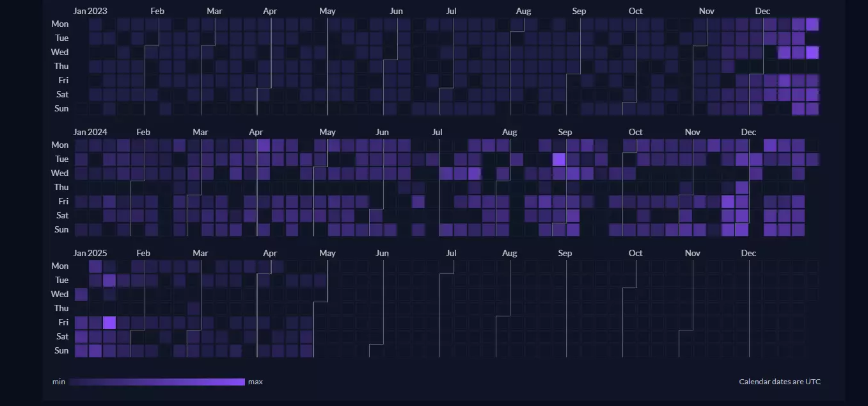Click the final Sunday cell of 2023
Image resolution: width=868 pixels, height=406 pixels.
tap(812, 108)
